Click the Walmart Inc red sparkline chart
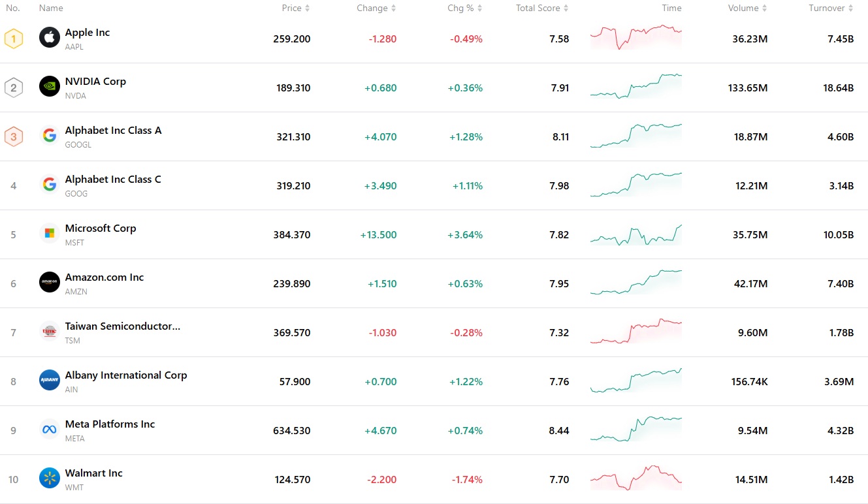Screen dimensions: 868x504 click(635, 479)
